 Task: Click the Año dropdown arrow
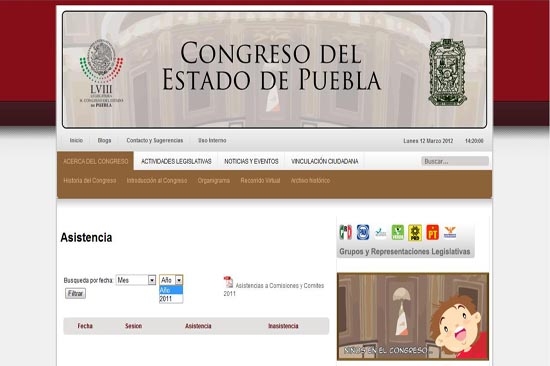(179, 280)
